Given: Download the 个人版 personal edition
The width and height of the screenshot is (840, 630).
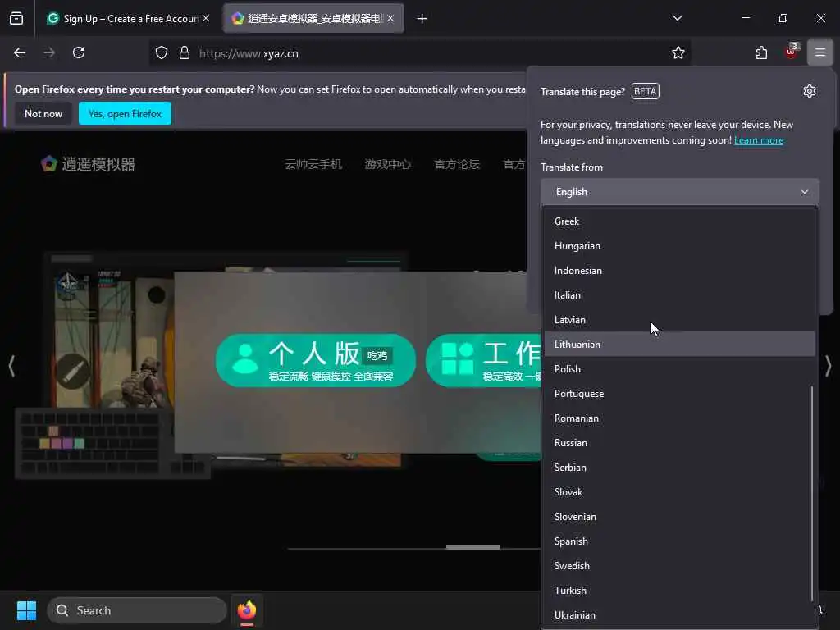Looking at the screenshot, I should coord(316,360).
